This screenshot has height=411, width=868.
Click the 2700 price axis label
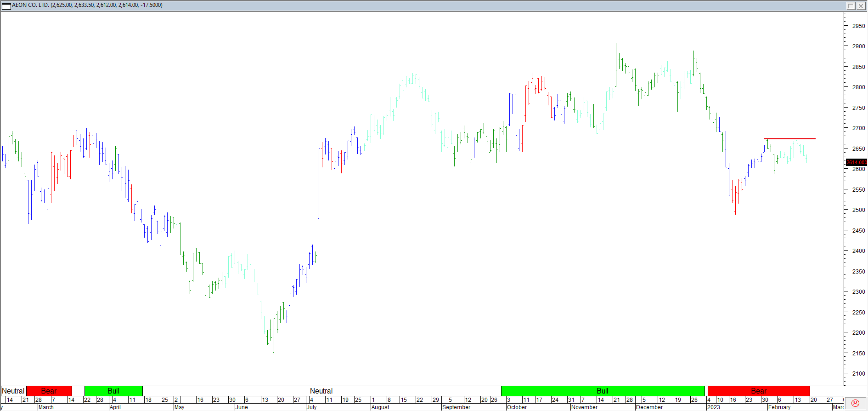pyautogui.click(x=858, y=128)
